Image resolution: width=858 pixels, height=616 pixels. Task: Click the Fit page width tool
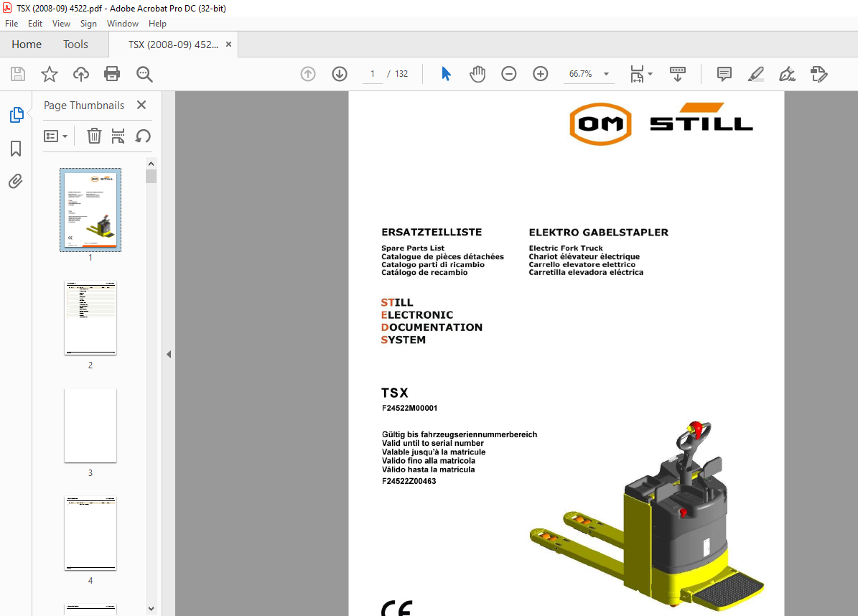pos(638,74)
